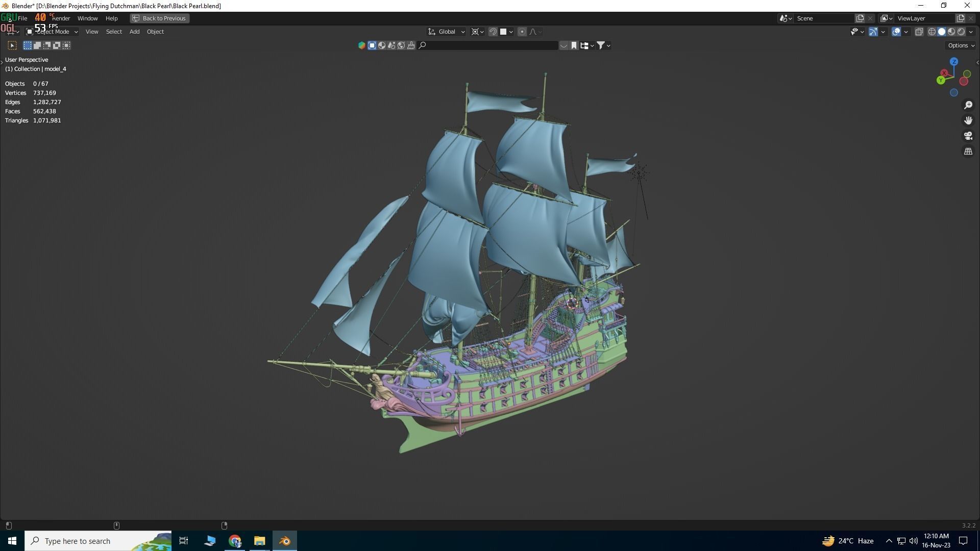
Task: Toggle snapping magnet
Action: point(493,32)
